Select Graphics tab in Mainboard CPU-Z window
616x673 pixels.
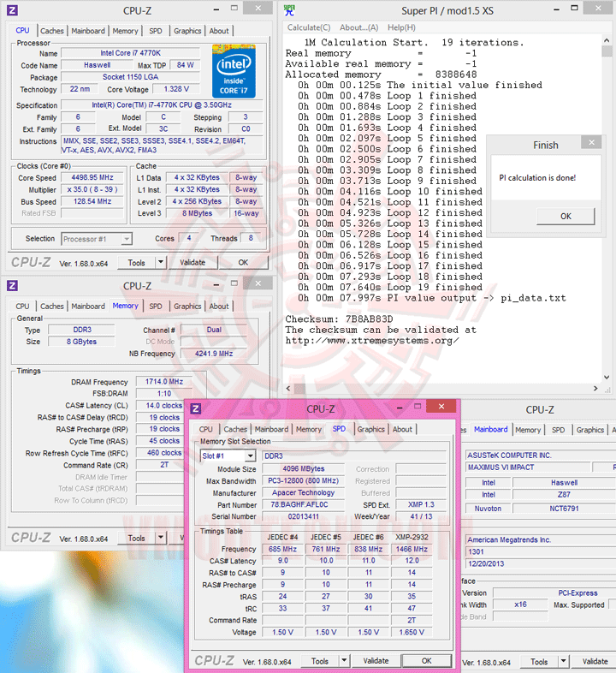[x=589, y=430]
